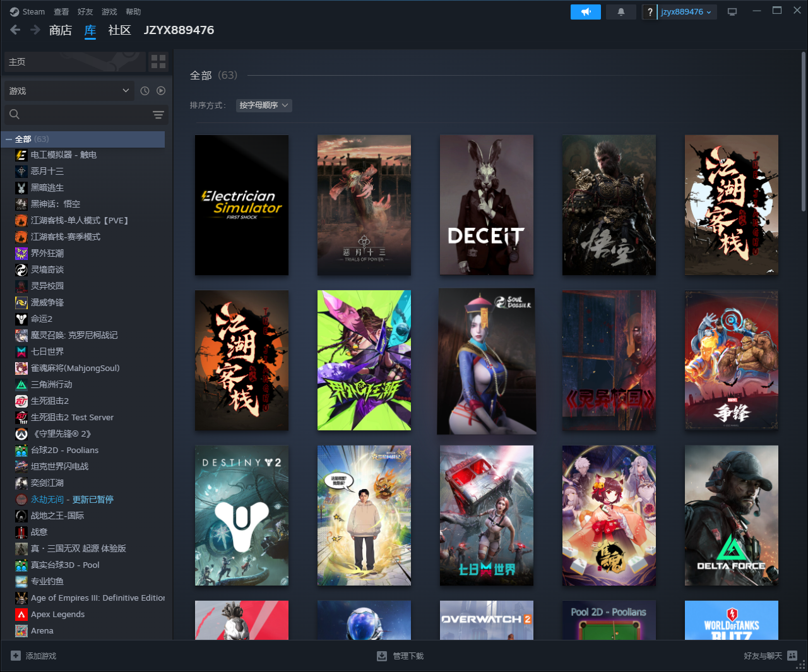Click the 战意 icon in sidebar

pyautogui.click(x=21, y=532)
